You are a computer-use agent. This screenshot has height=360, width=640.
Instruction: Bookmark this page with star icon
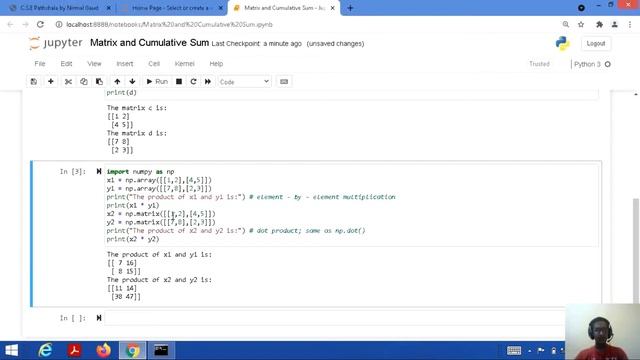click(581, 24)
